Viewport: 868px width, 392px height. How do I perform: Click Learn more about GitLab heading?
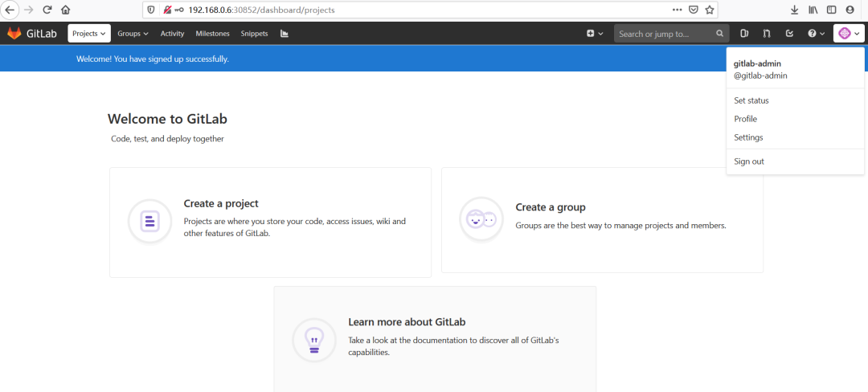coord(407,322)
